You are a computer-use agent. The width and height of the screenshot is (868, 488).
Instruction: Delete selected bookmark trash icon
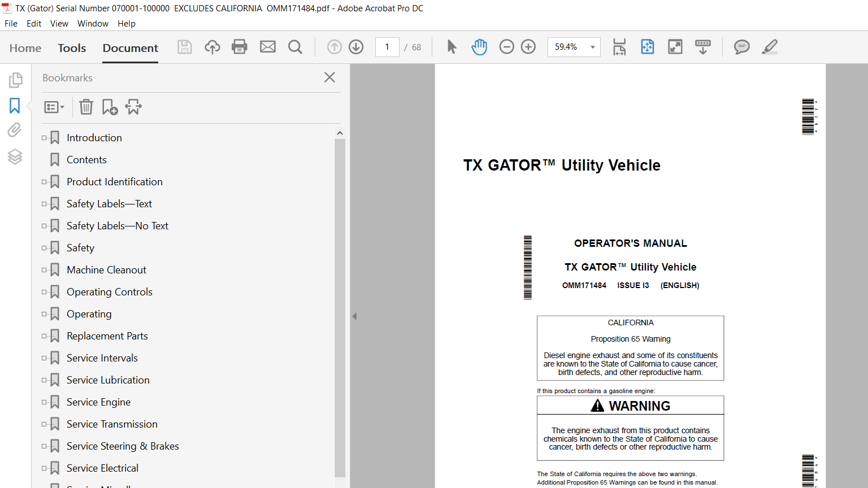(x=86, y=107)
